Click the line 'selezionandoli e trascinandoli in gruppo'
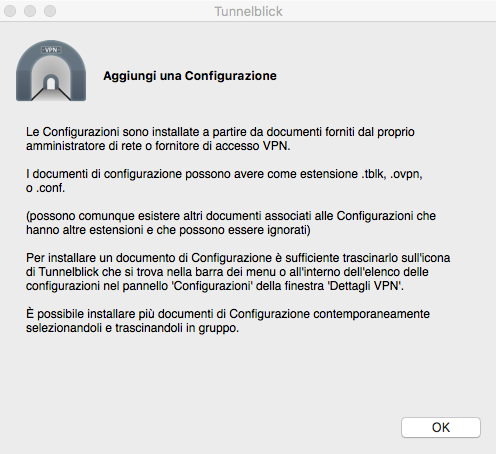The image size is (496, 454). (133, 328)
